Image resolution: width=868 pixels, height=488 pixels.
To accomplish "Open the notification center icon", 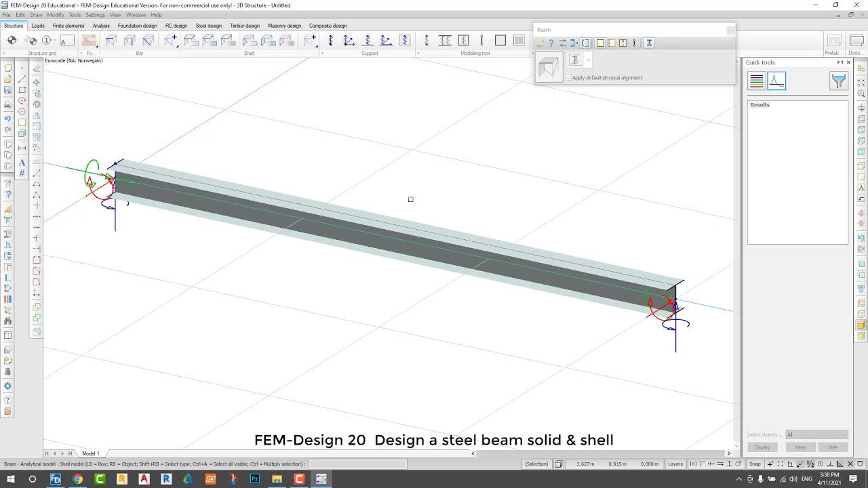I will point(854,479).
